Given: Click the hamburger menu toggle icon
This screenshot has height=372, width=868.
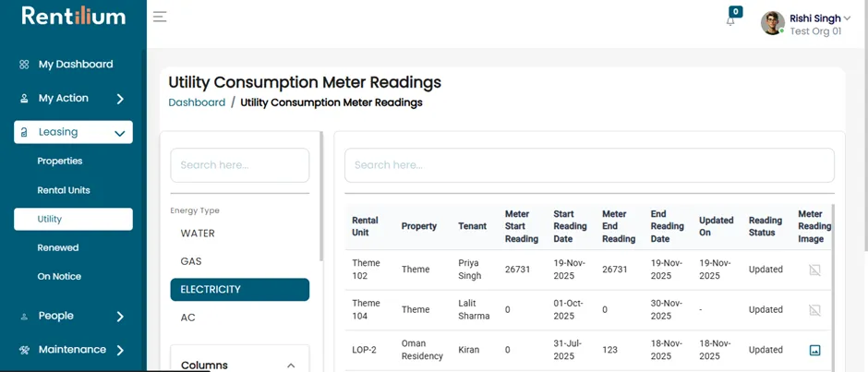Looking at the screenshot, I should [160, 17].
